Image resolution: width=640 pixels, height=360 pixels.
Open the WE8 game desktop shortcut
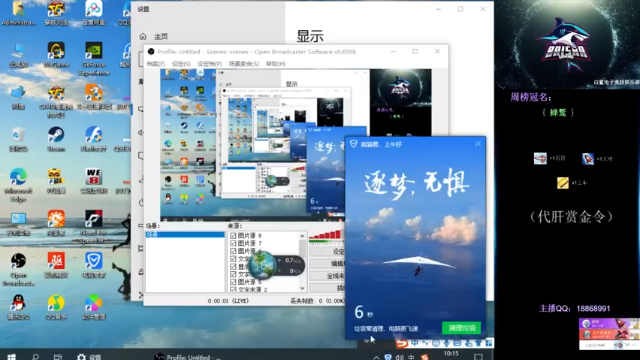pyautogui.click(x=93, y=181)
